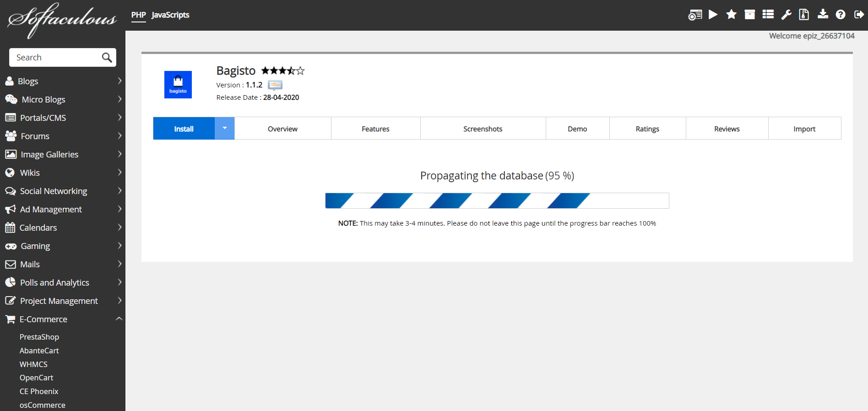Click the Social Networking speech bubbles icon
This screenshot has width=868, height=411.
tap(11, 191)
